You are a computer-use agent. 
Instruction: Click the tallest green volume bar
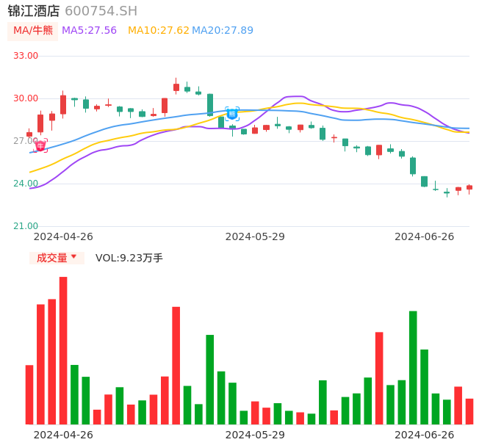pyautogui.click(x=413, y=367)
